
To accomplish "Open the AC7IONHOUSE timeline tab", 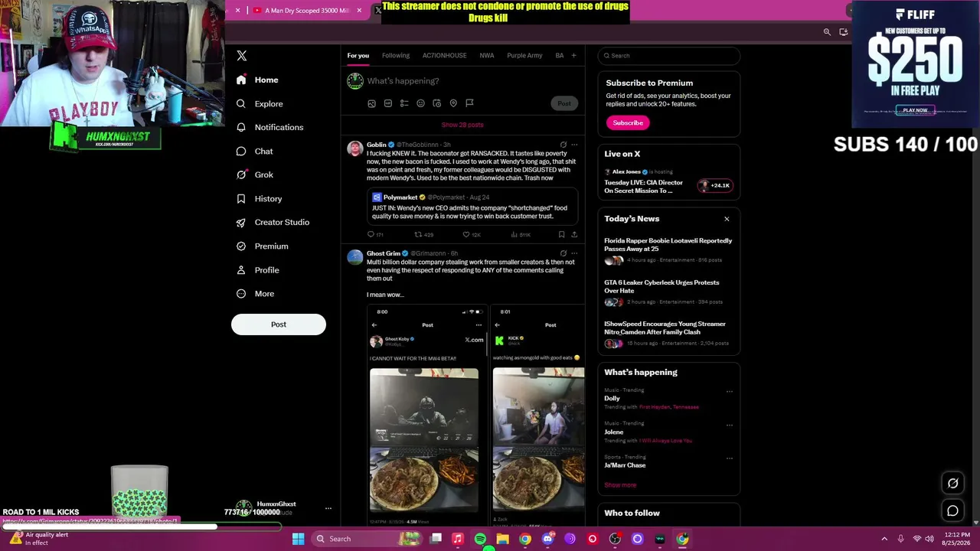I will coord(444,55).
